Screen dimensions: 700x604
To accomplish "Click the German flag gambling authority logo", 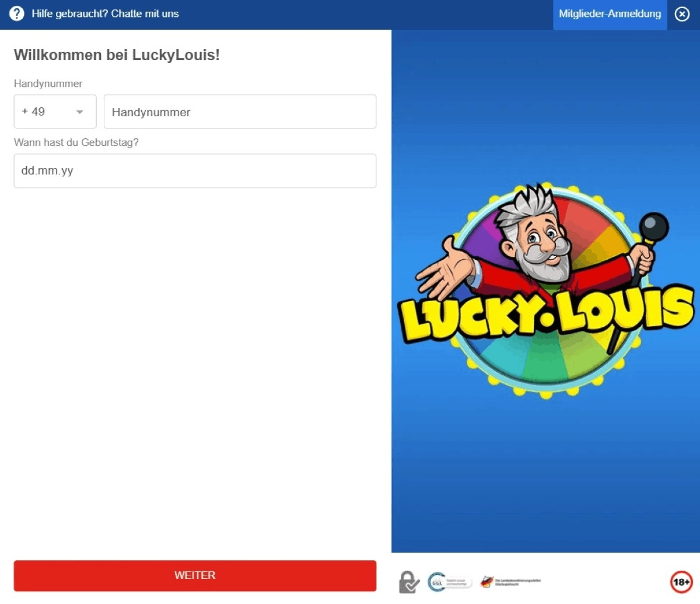I will 511,582.
